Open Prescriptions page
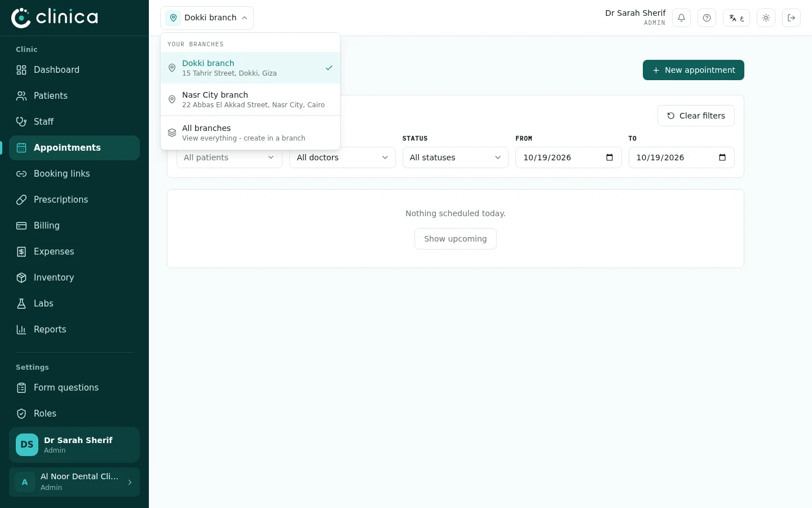 click(74, 200)
